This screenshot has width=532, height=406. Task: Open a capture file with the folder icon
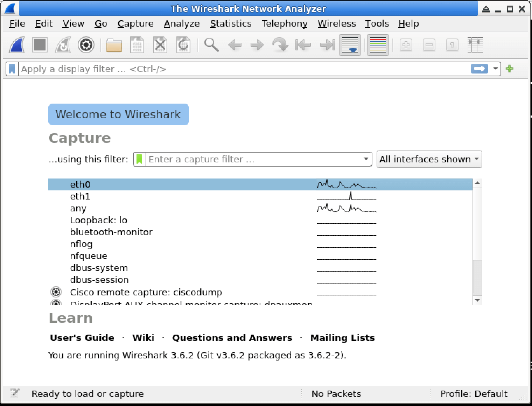[x=114, y=45]
